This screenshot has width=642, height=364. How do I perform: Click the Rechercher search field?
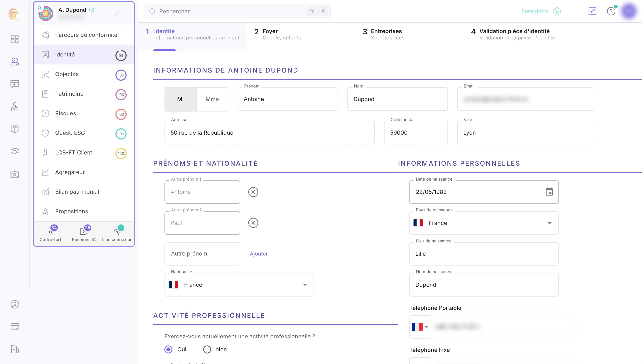[237, 11]
